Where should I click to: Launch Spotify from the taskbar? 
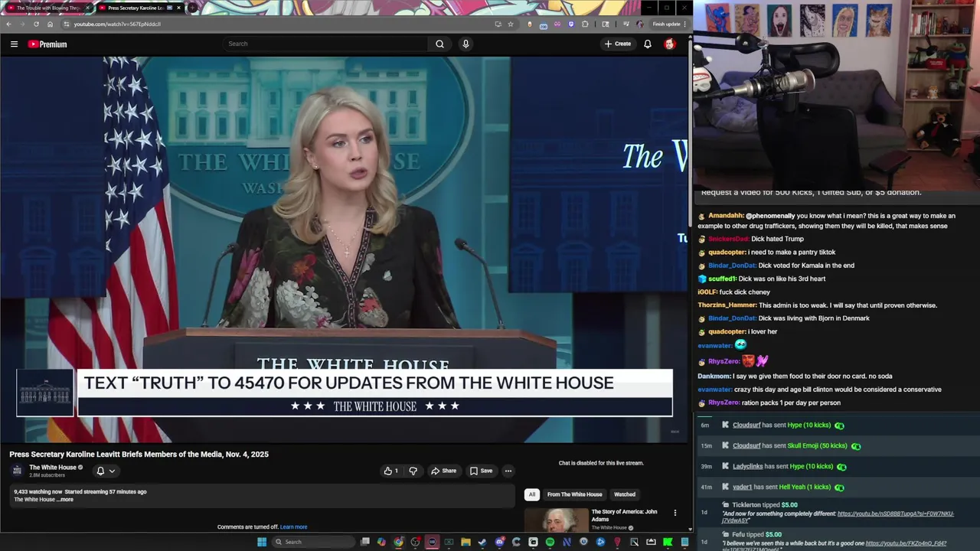550,542
